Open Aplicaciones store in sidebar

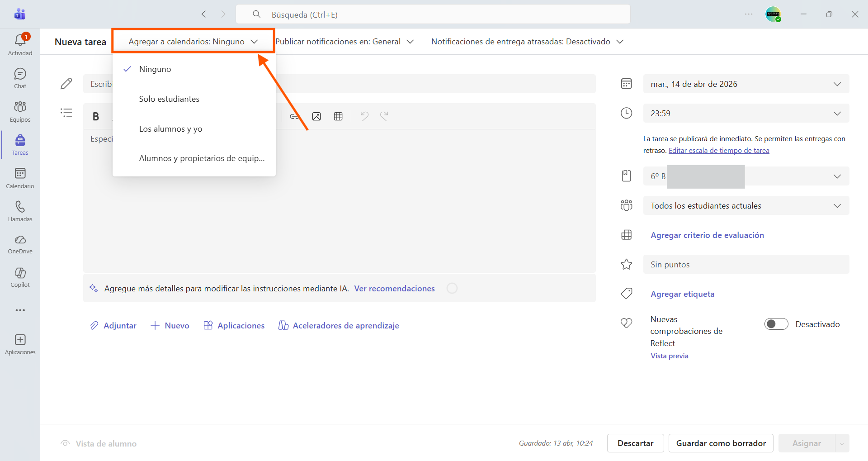(20, 345)
